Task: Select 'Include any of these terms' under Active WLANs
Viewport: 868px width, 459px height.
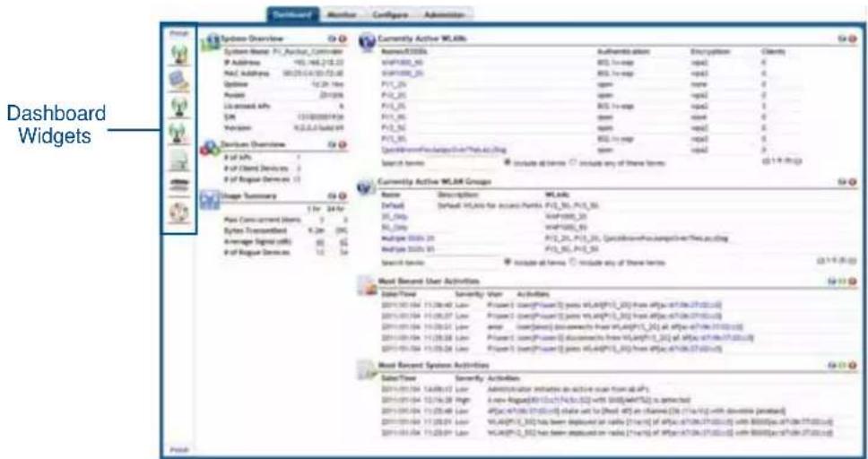Action: (x=574, y=163)
